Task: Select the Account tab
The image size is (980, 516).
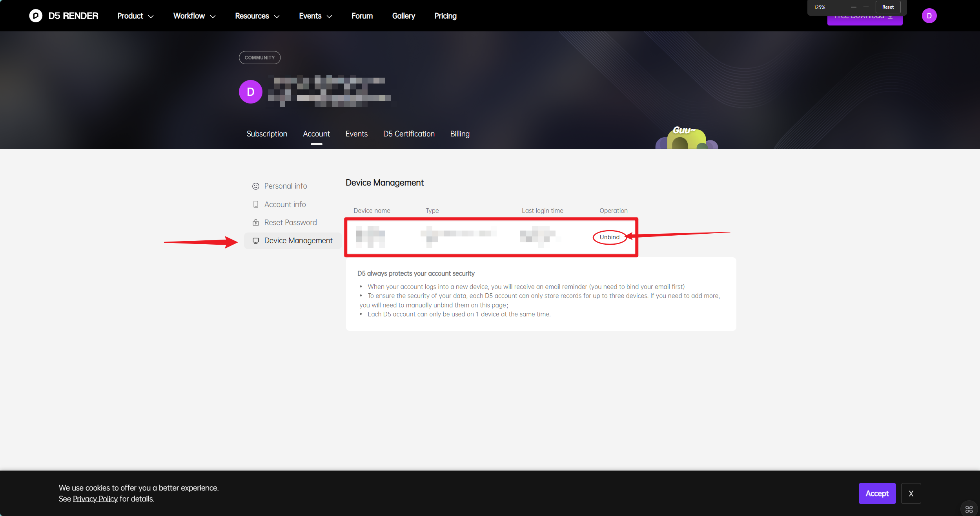Action: click(x=316, y=134)
